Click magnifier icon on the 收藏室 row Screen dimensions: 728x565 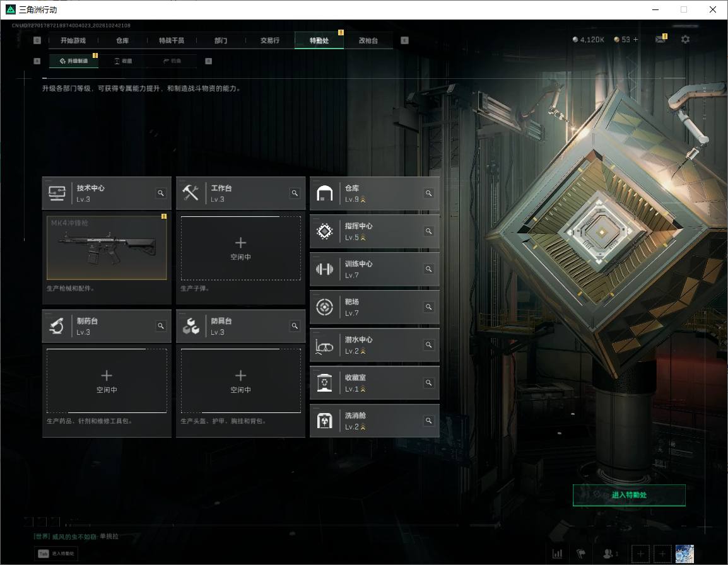click(428, 383)
